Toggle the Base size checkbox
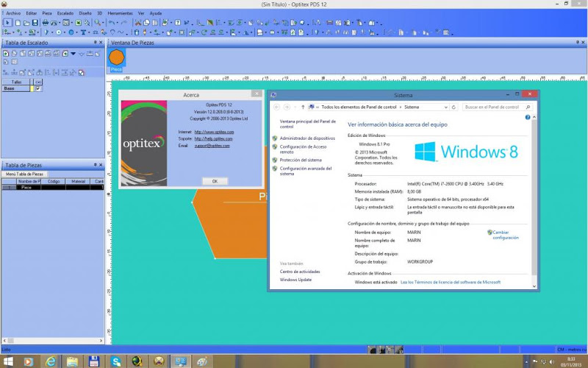This screenshot has height=368, width=588. point(38,88)
